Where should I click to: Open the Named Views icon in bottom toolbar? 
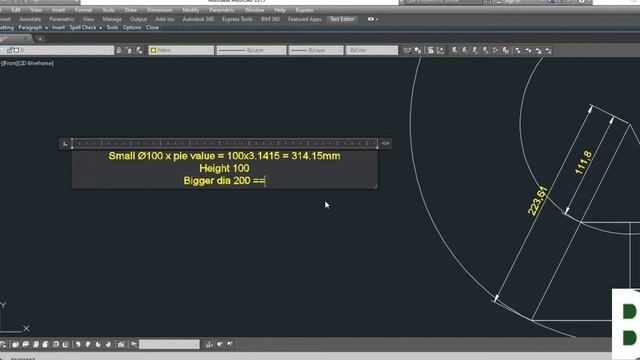(3, 344)
